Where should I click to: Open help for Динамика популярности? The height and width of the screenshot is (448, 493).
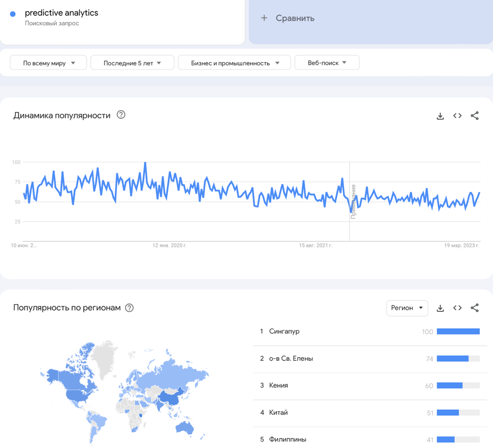pyautogui.click(x=121, y=115)
